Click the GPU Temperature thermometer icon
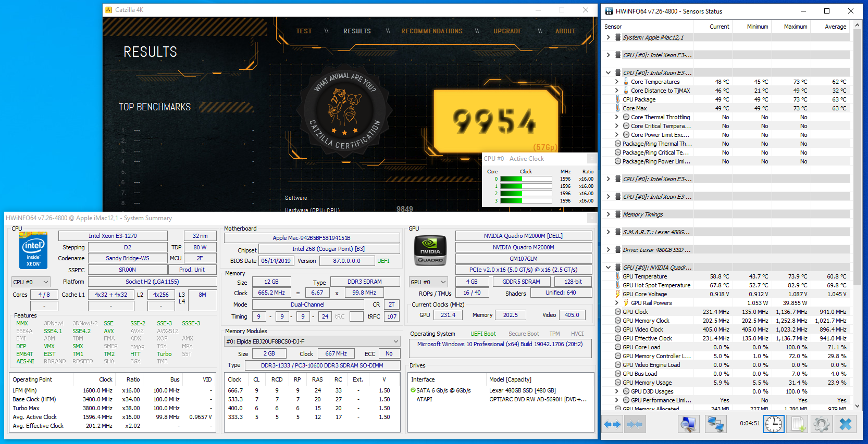The height and width of the screenshot is (444, 868). point(617,276)
